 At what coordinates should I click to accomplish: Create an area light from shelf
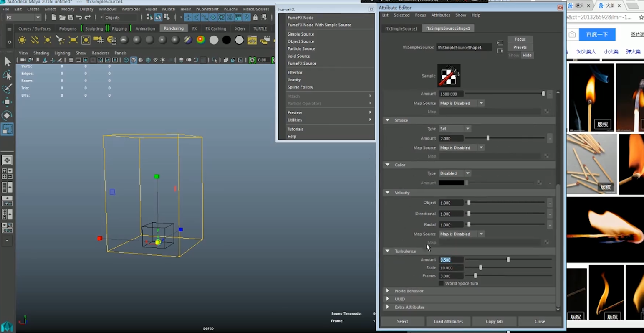tap(73, 40)
